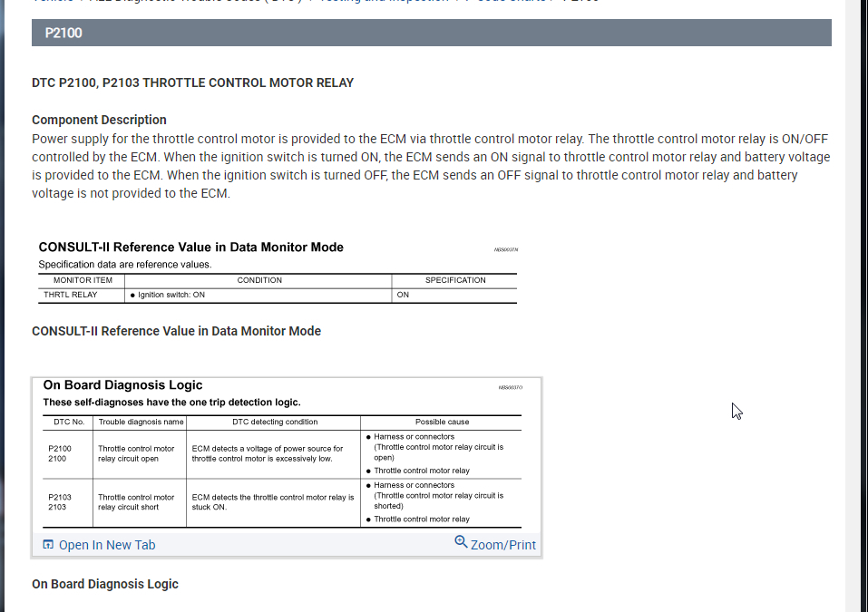Click the Component Description heading
Screen dimensions: 868x612
(99, 120)
